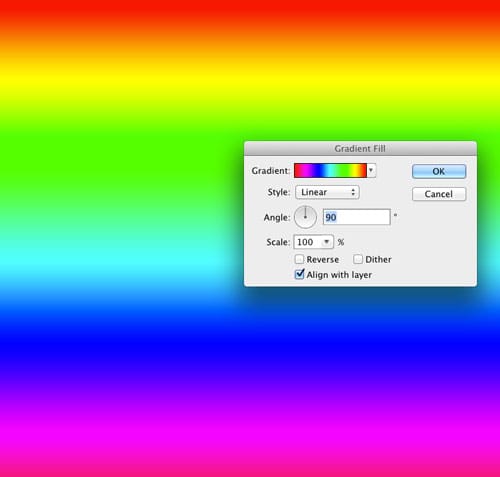Expand the Style dropdown showing Linear

click(327, 192)
